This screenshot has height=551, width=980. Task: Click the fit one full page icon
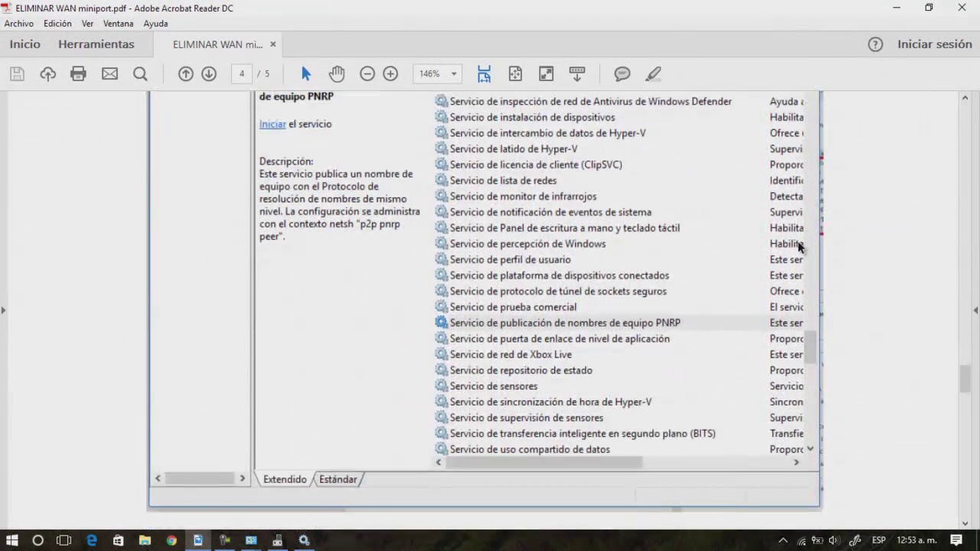(515, 74)
